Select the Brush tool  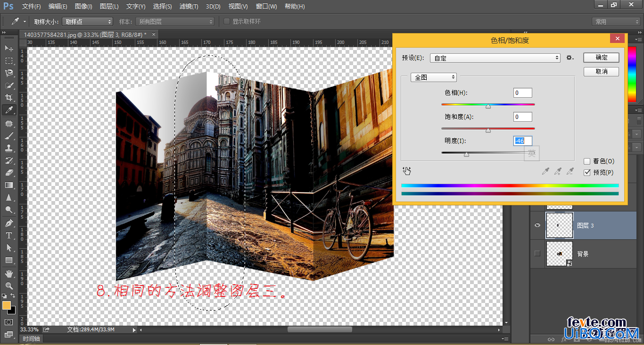pyautogui.click(x=8, y=135)
